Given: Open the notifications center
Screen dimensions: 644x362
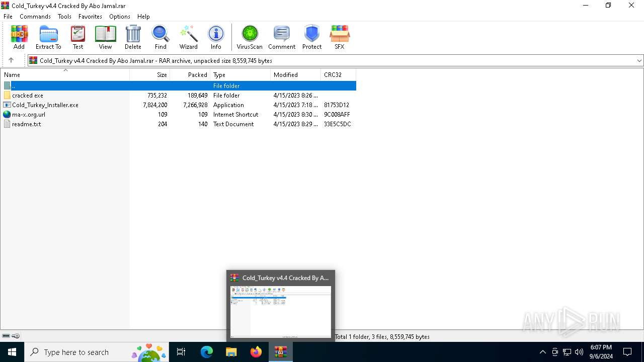Looking at the screenshot, I should [x=627, y=352].
